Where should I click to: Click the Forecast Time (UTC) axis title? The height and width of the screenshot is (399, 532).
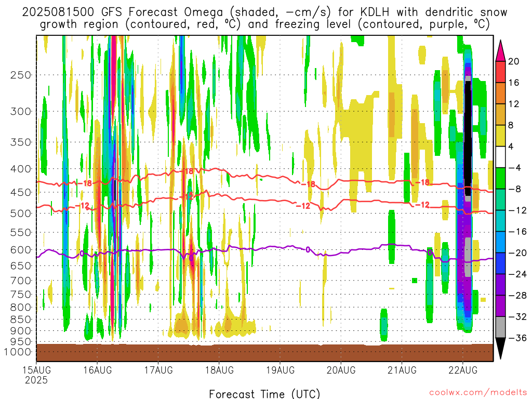pos(264,394)
